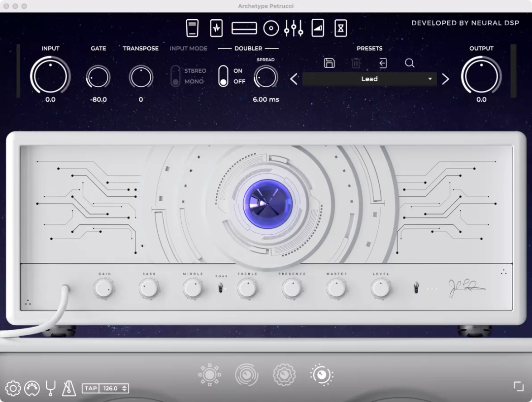Screen dimensions: 532x402
Task: Open the cabinet speaker section icon
Action: click(x=271, y=28)
